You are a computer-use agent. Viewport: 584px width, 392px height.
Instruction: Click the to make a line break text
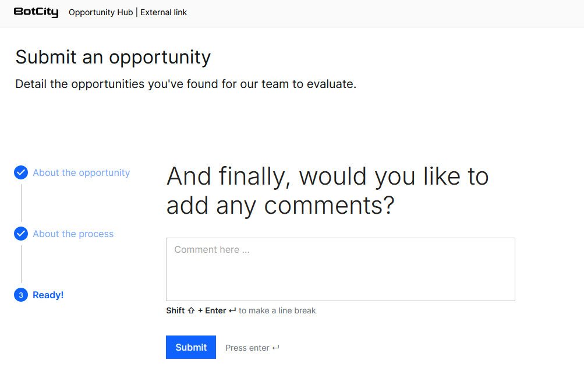click(x=277, y=310)
